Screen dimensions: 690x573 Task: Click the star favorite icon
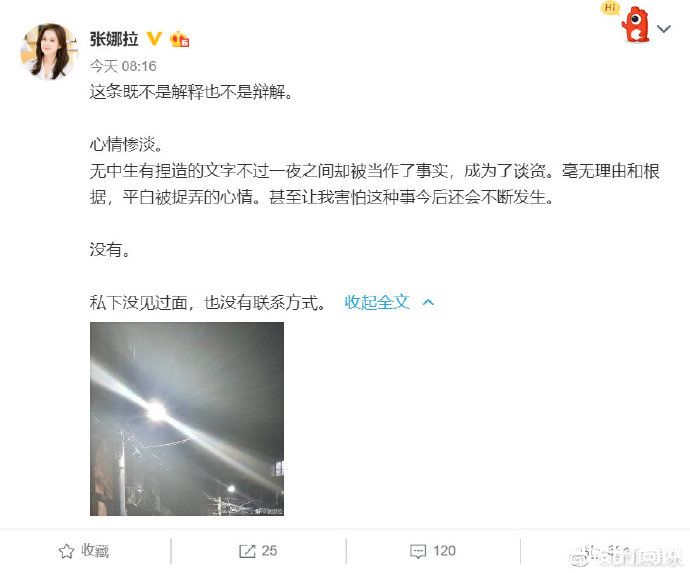(x=66, y=551)
